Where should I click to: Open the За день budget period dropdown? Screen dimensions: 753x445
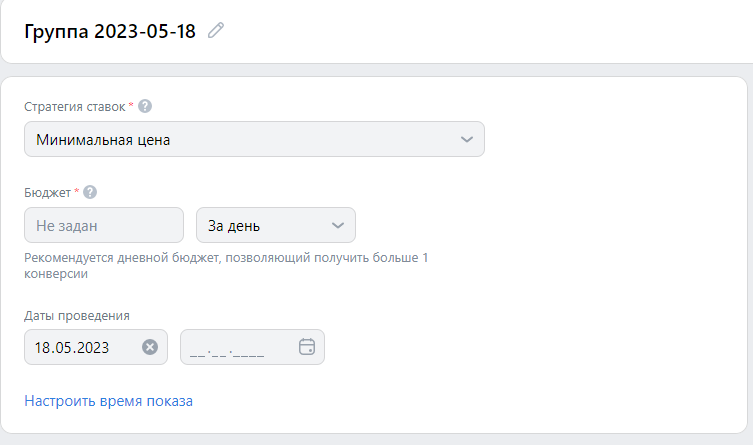tap(276, 225)
